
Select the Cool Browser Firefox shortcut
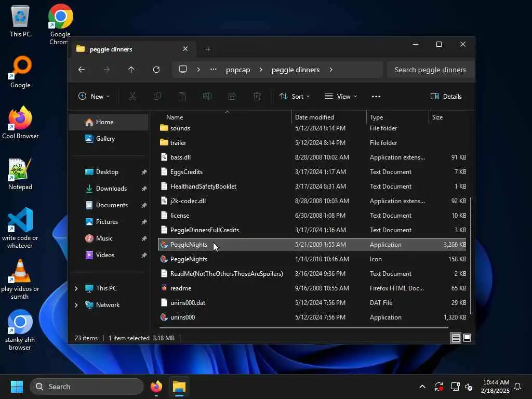click(x=20, y=122)
